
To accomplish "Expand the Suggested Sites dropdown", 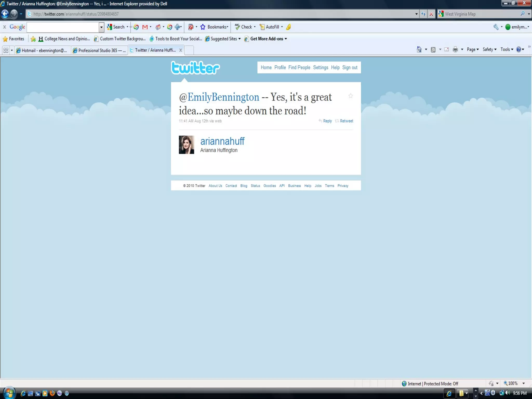I will click(x=239, y=39).
